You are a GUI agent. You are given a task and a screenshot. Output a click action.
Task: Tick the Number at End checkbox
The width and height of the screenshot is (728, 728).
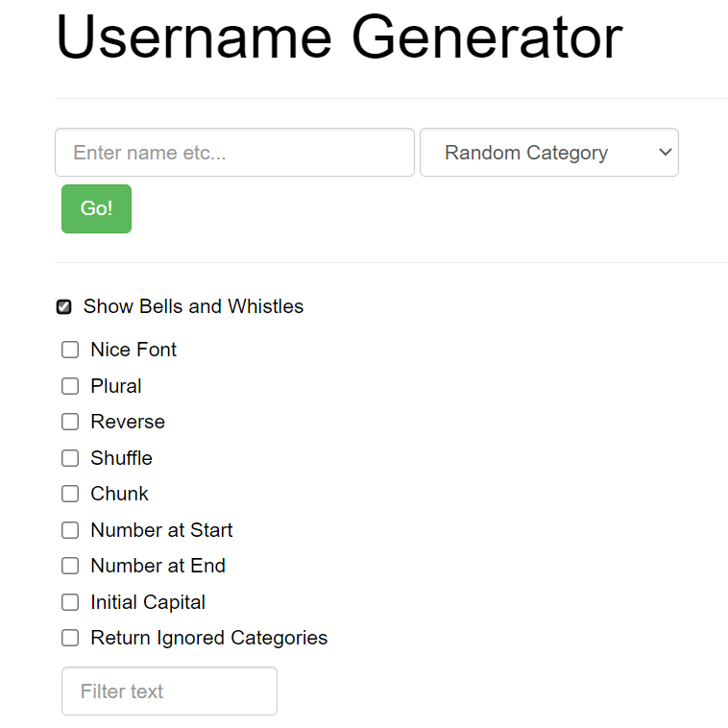pos(70,566)
